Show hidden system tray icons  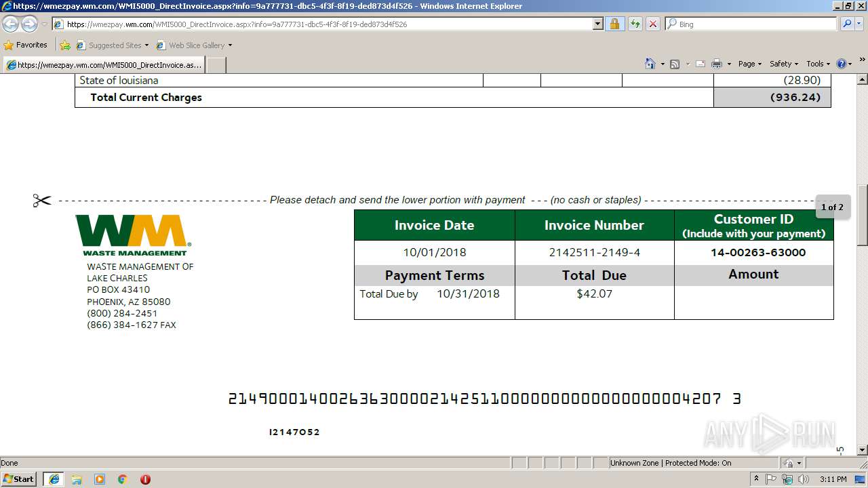point(757,479)
